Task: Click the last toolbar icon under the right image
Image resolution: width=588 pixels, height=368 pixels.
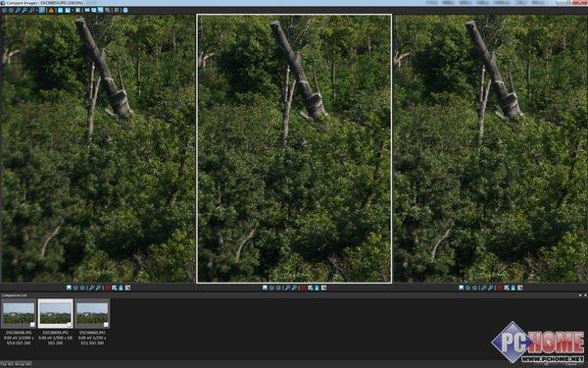Action: coord(519,288)
